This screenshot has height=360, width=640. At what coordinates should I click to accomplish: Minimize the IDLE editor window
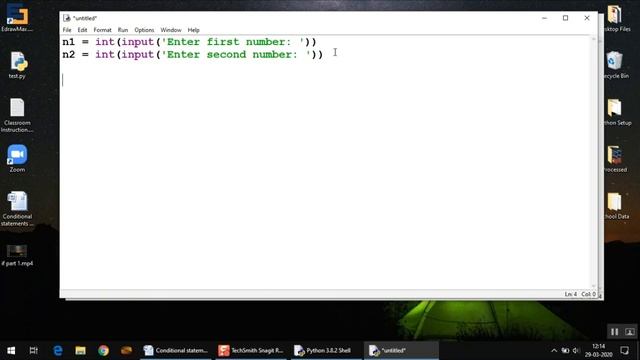[544, 18]
